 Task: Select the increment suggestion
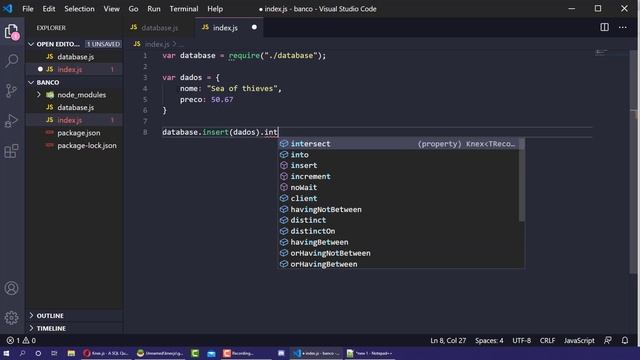pyautogui.click(x=399, y=176)
